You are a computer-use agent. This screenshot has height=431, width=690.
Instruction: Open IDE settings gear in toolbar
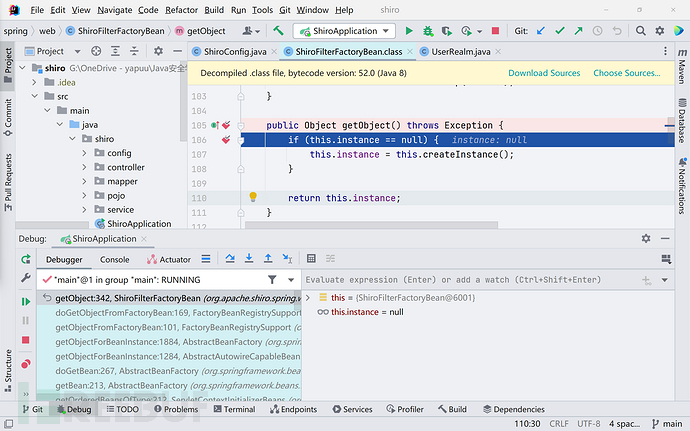coord(660,31)
